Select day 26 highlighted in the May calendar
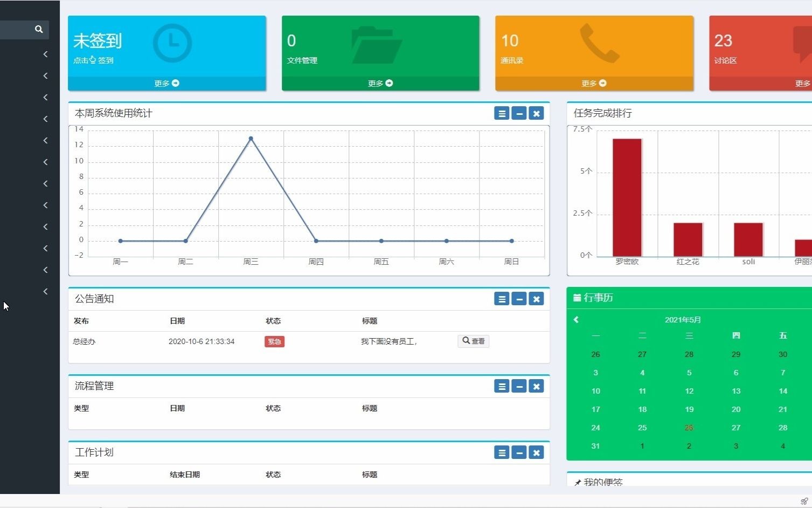The image size is (812, 508). (689, 428)
